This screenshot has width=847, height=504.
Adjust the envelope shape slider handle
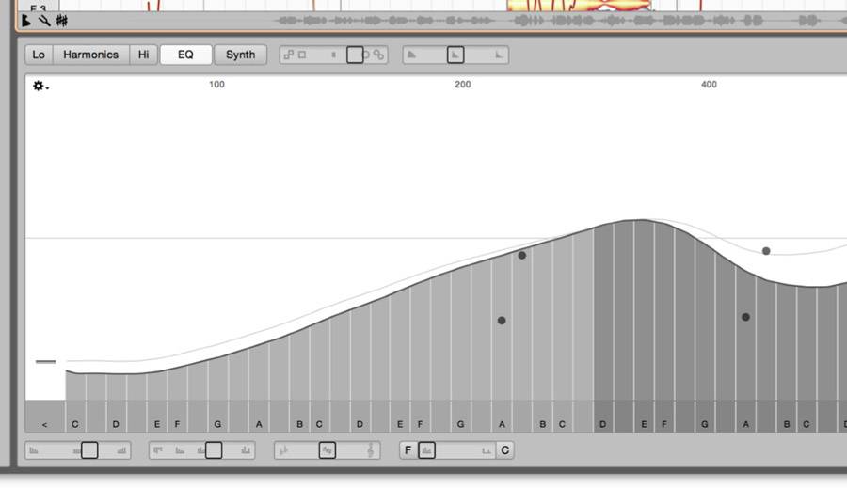455,55
